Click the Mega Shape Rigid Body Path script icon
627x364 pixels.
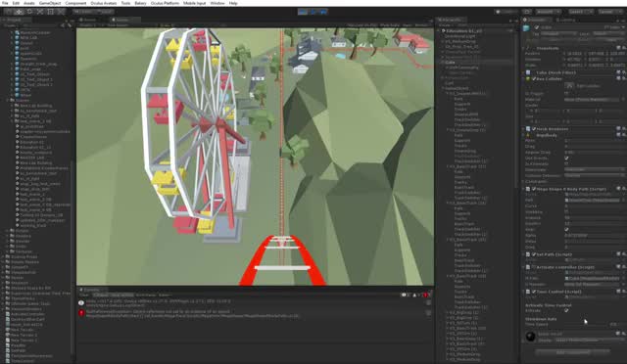[x=528, y=189]
